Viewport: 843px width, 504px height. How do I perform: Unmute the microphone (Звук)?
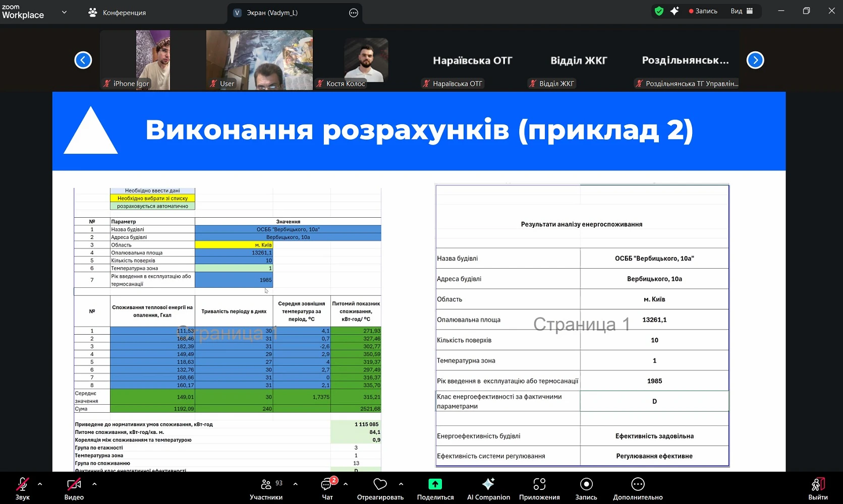click(22, 484)
